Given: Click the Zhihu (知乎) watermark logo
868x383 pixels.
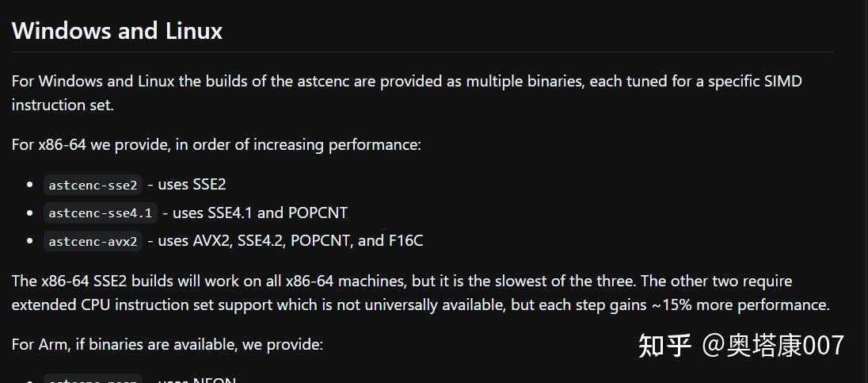Looking at the screenshot, I should point(664,345).
